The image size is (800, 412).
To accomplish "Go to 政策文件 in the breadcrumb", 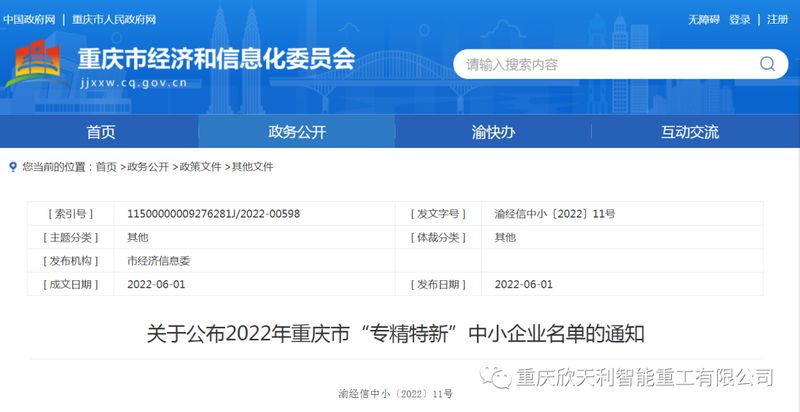I will point(200,167).
